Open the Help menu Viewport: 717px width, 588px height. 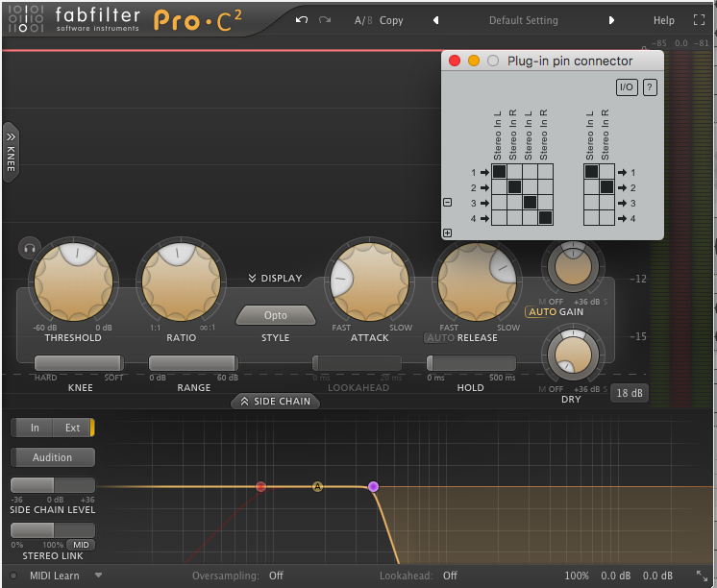tap(663, 20)
